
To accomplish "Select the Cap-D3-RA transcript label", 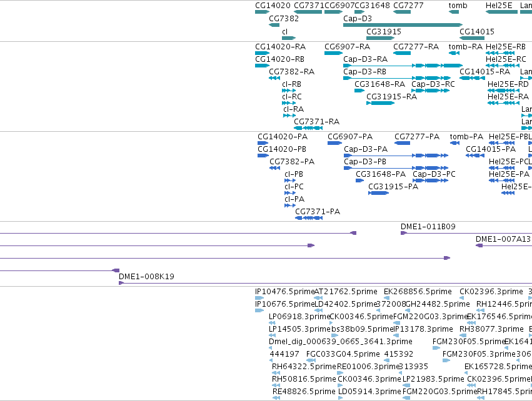I will (366, 59).
